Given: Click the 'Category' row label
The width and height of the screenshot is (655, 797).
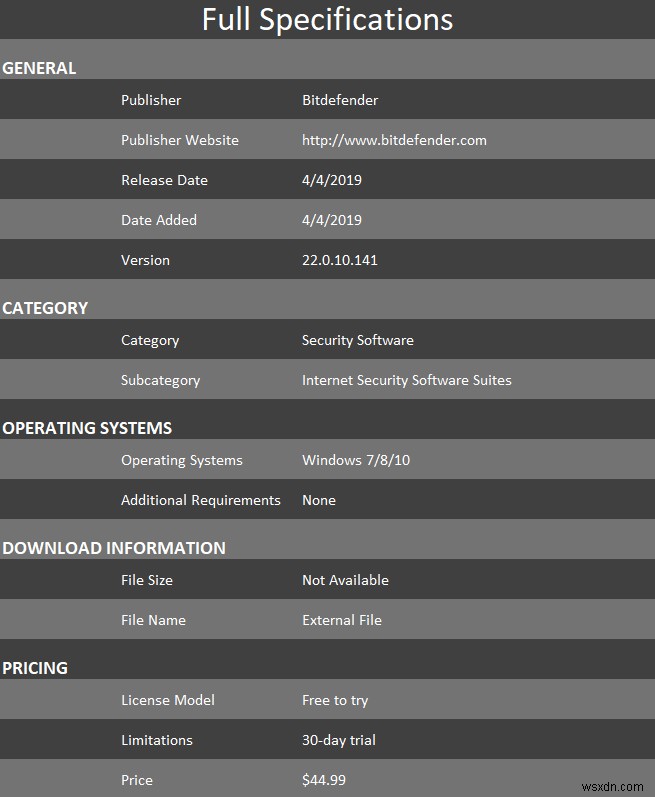Looking at the screenshot, I should [x=150, y=341].
